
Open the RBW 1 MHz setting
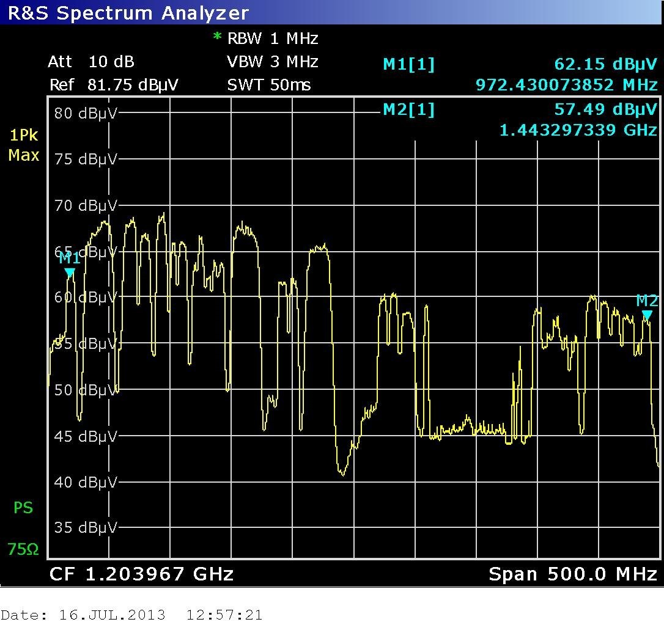click(x=273, y=38)
